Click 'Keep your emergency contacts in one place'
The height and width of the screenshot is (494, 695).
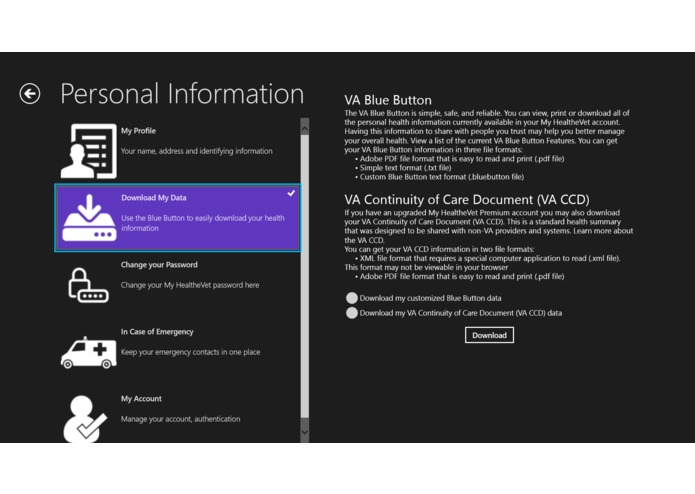pyautogui.click(x=191, y=352)
